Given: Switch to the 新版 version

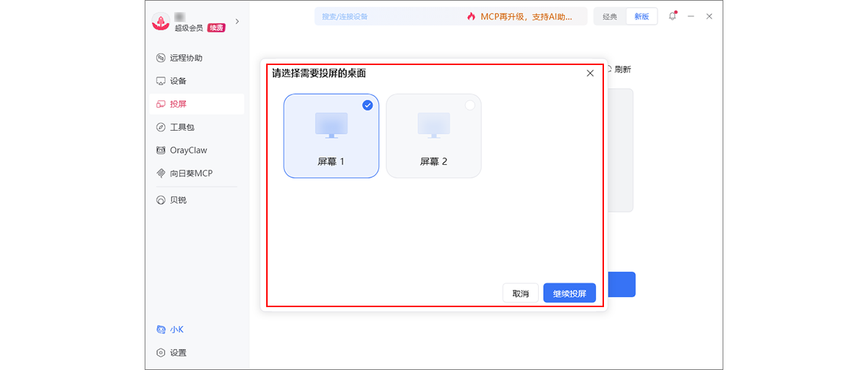Looking at the screenshot, I should click(642, 17).
